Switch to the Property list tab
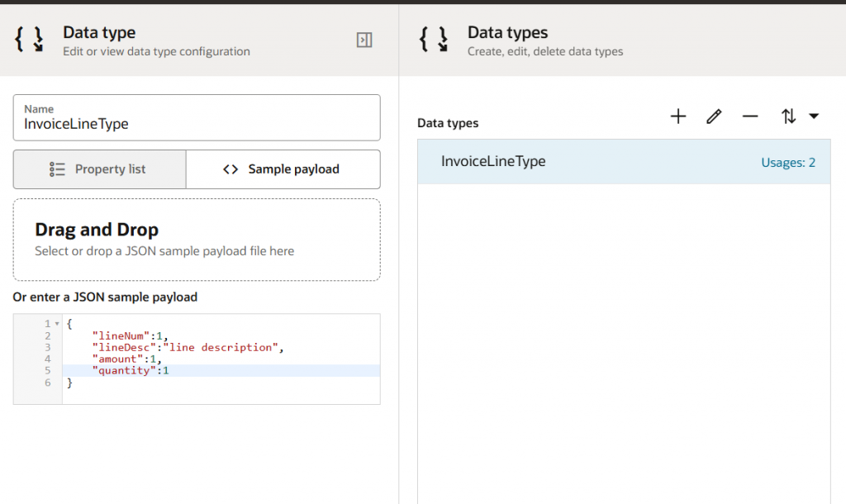846x504 pixels. pyautogui.click(x=100, y=169)
